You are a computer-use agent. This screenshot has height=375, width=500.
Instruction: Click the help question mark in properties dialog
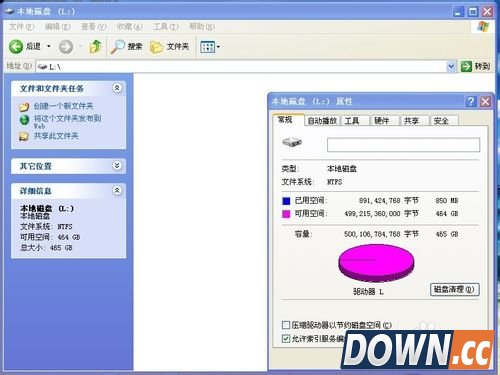click(471, 101)
